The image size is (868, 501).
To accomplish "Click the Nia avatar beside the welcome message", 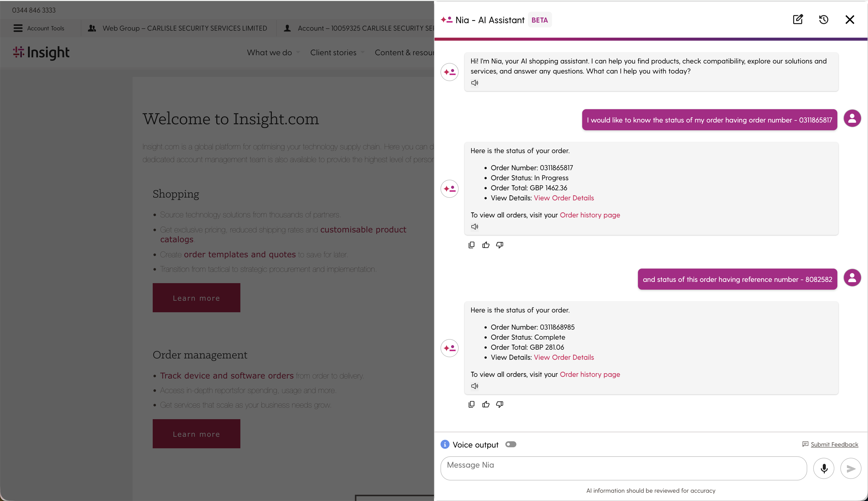I will pyautogui.click(x=449, y=72).
